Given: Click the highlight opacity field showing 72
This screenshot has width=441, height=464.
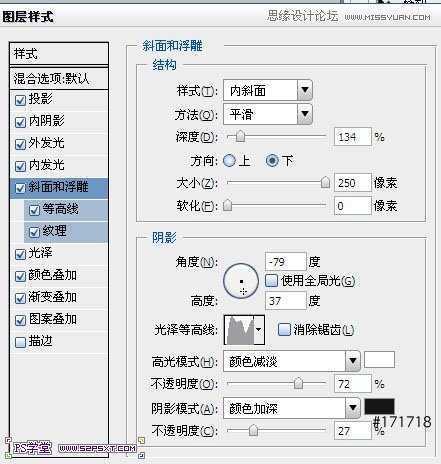Looking at the screenshot, I should click(x=353, y=384).
